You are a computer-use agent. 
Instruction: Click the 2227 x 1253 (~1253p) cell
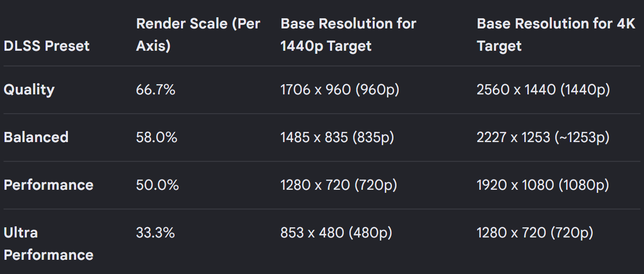click(x=543, y=138)
